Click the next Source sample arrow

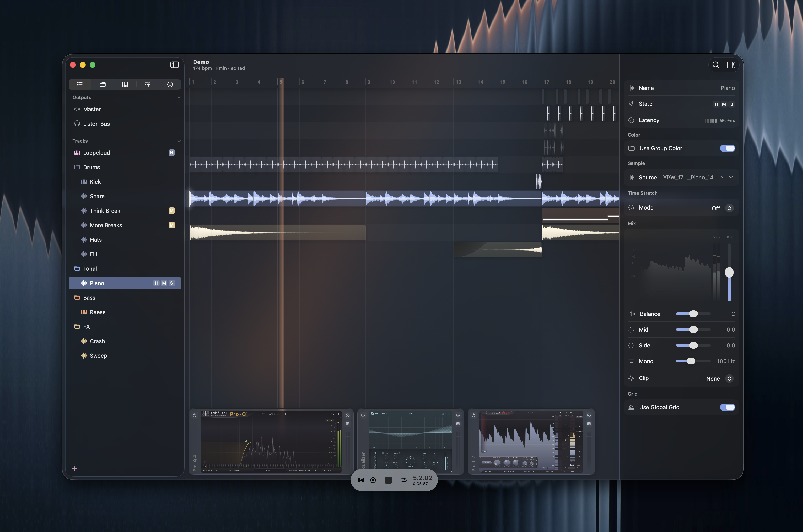coord(731,178)
